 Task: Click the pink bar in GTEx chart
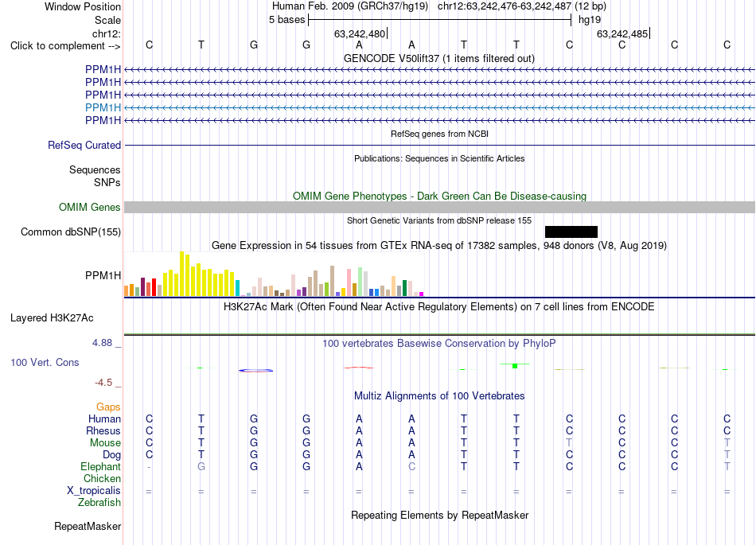click(x=349, y=283)
